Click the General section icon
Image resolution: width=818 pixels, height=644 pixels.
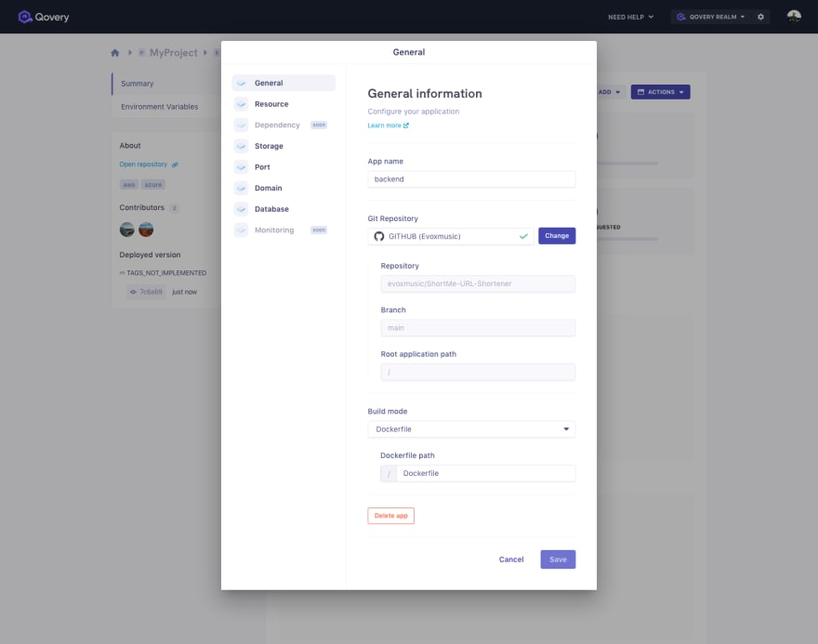point(241,83)
